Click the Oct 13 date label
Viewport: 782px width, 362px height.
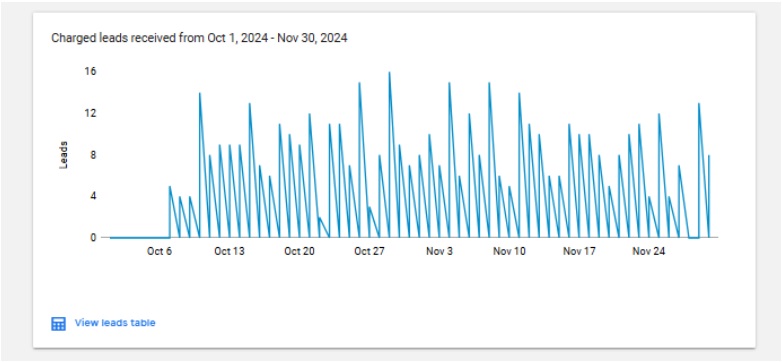[229, 251]
